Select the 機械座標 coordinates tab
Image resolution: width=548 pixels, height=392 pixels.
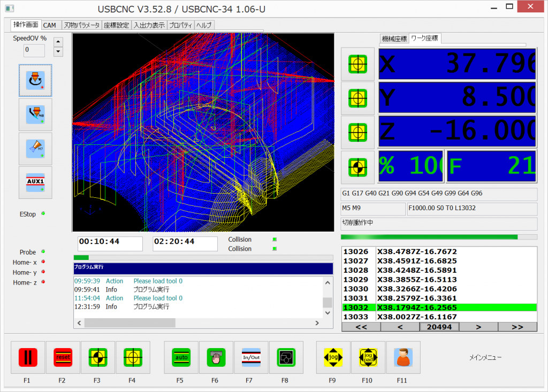(394, 39)
